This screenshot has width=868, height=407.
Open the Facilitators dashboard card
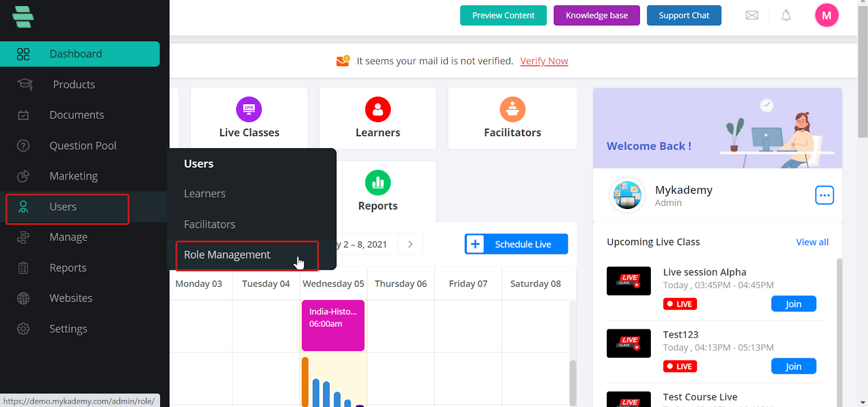click(x=512, y=118)
